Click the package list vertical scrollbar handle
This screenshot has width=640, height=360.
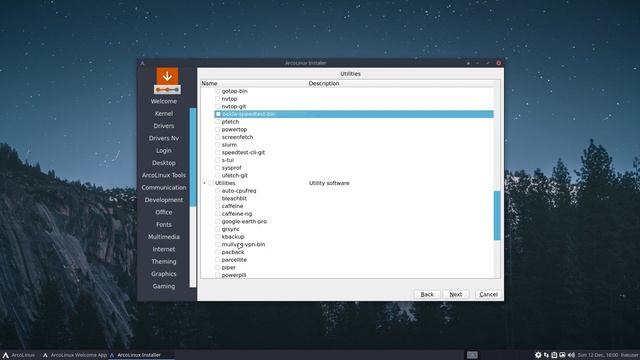point(497,216)
